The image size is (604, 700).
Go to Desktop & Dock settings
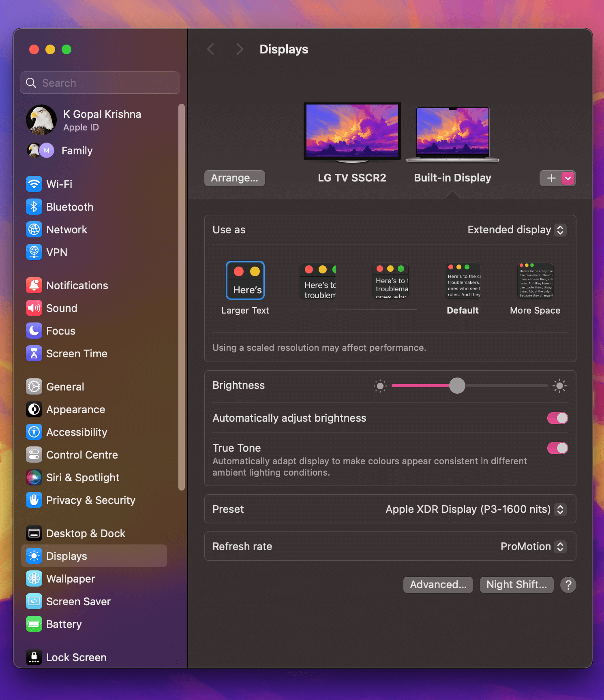(x=86, y=534)
